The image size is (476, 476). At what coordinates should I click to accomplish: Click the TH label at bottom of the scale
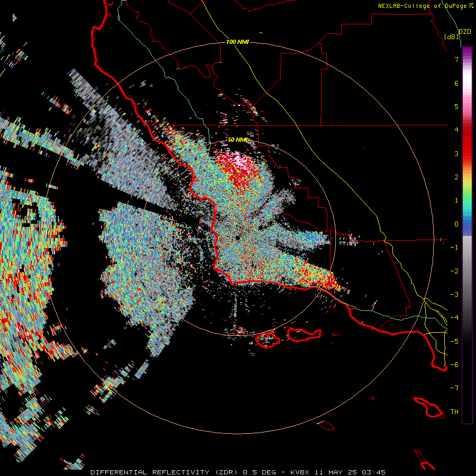(454, 412)
